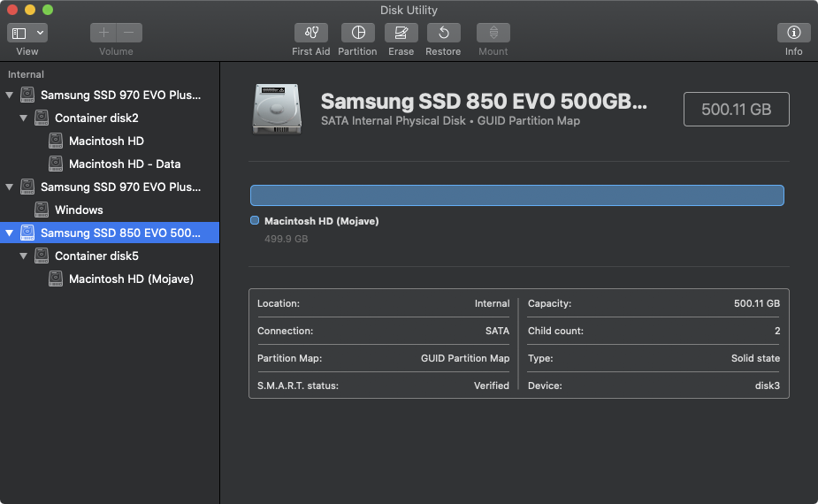The width and height of the screenshot is (818, 504).
Task: Click the drive icon beside Macintosh HD - Data
Action: coord(56,164)
